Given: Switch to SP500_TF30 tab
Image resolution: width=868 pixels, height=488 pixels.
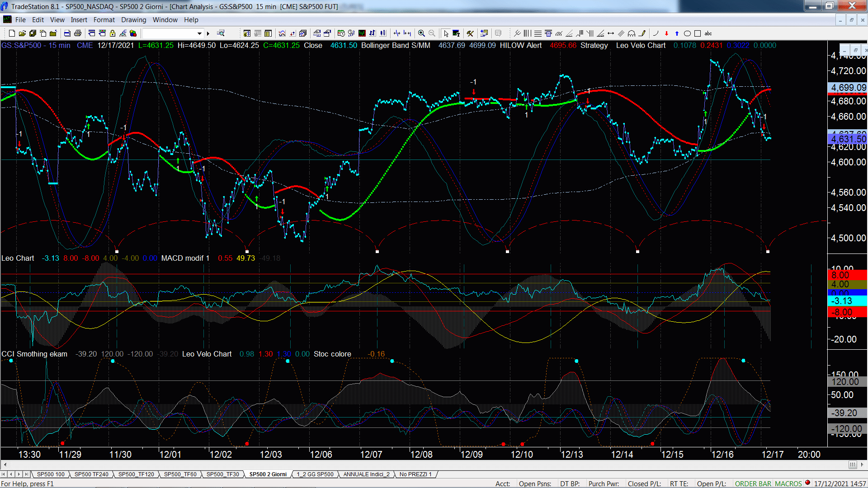Looking at the screenshot, I should (x=223, y=474).
